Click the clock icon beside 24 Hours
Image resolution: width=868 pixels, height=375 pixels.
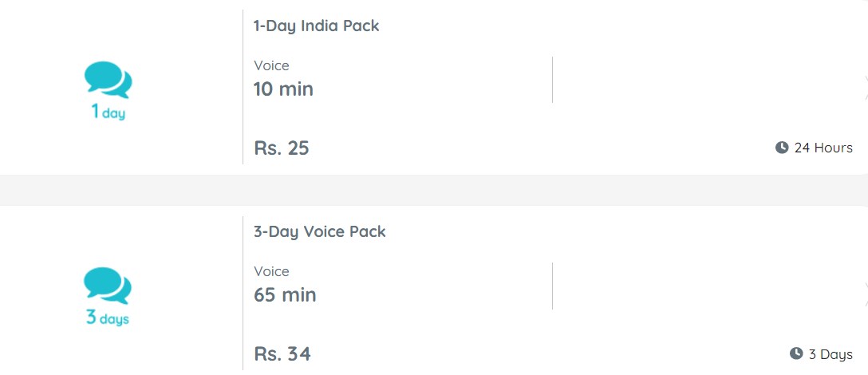782,148
